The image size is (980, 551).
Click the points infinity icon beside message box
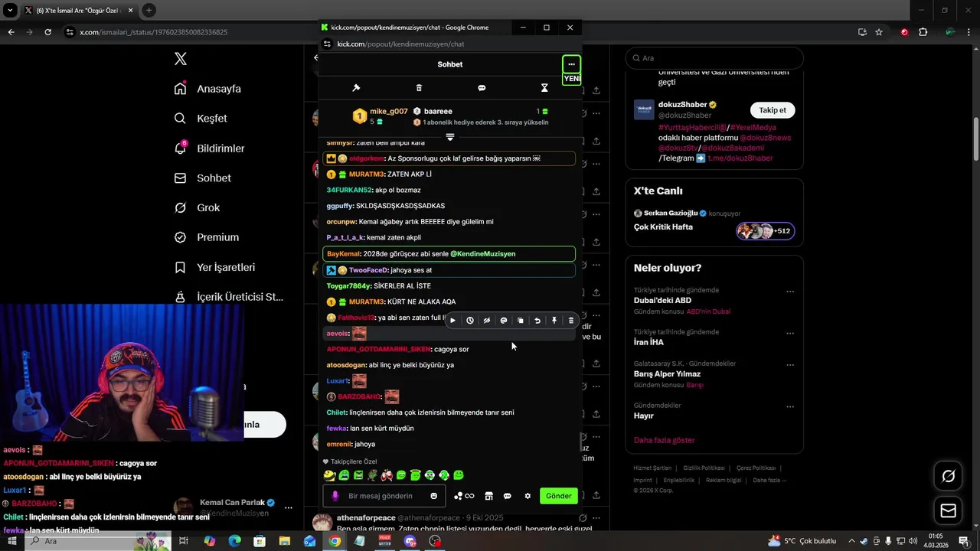point(465,496)
